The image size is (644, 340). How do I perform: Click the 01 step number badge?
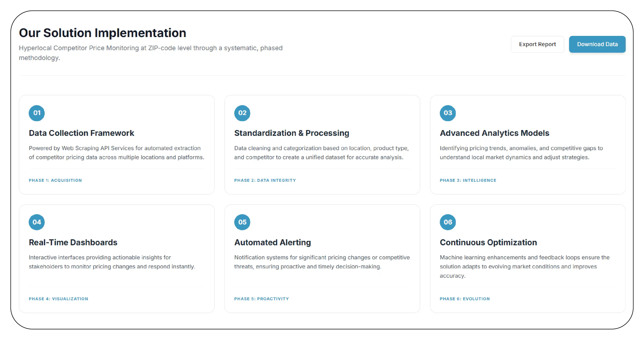(x=37, y=113)
